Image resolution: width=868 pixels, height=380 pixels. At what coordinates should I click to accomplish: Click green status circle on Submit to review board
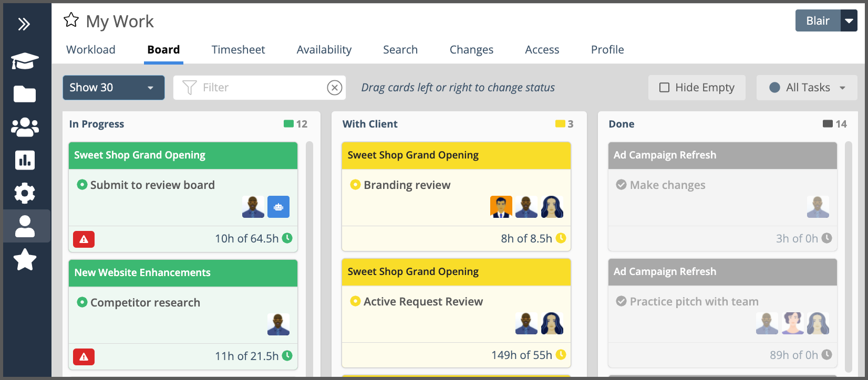(x=82, y=185)
